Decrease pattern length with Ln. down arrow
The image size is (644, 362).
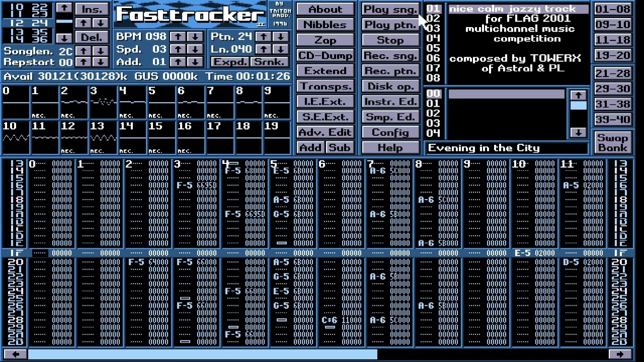tap(281, 49)
